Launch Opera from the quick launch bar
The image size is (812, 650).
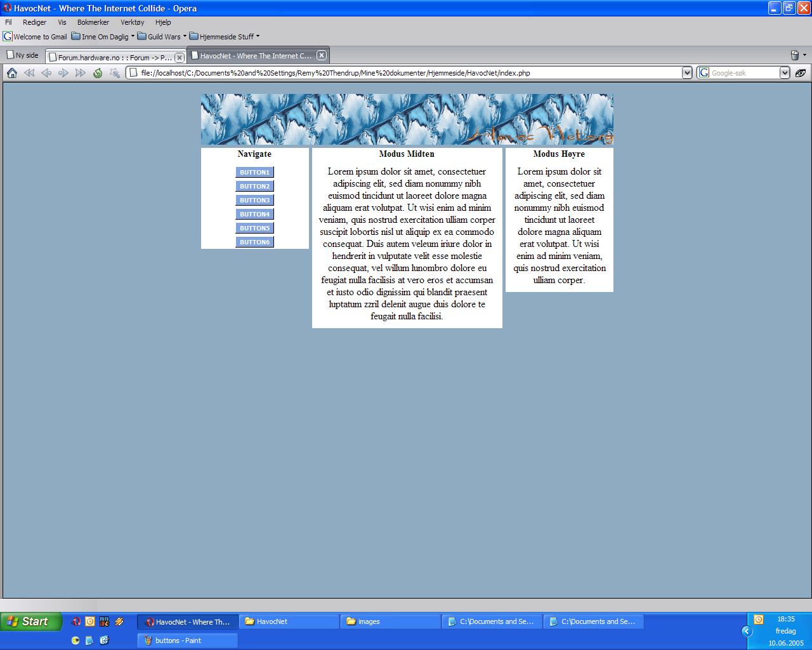click(x=76, y=621)
